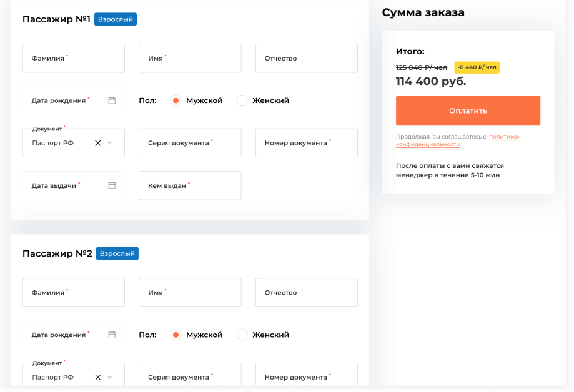
Task: Click calendar icon in Passenger 2 birth date
Action: pyautogui.click(x=112, y=335)
